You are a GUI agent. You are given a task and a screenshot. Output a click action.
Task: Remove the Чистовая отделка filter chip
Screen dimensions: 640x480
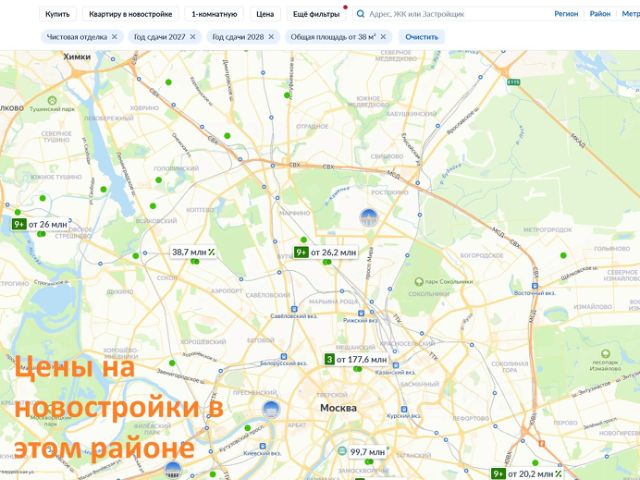(115, 37)
